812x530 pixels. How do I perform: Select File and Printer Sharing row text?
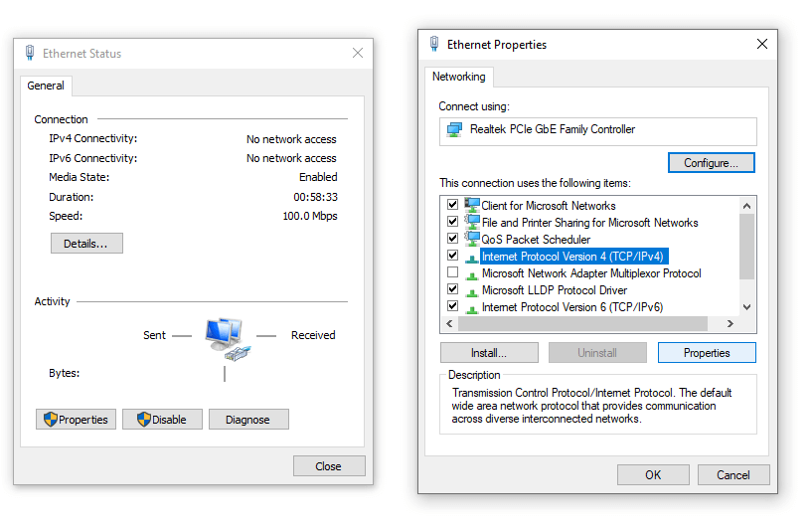coord(589,223)
